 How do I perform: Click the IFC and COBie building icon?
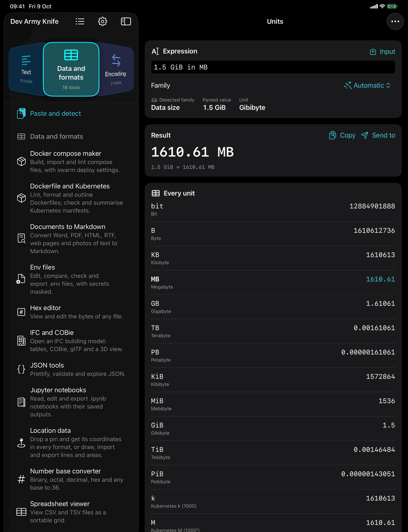pos(21,341)
